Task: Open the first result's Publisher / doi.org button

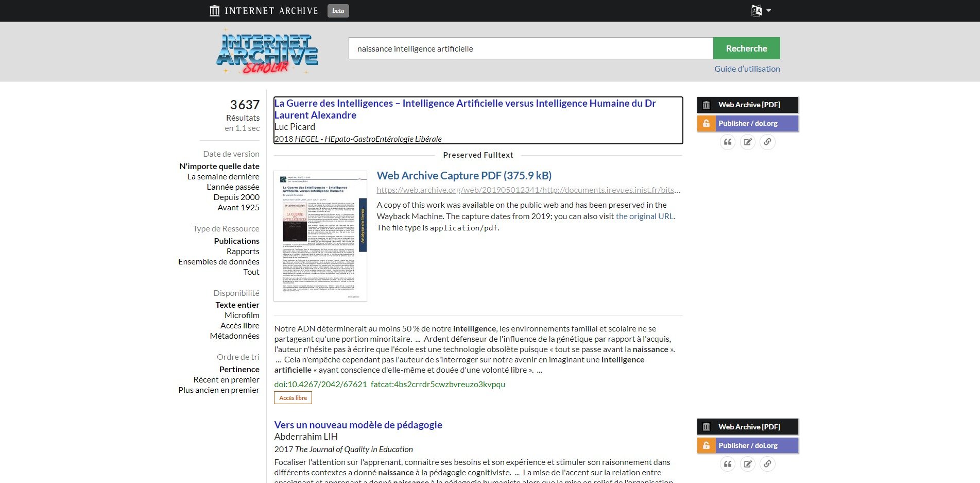Action: point(747,123)
